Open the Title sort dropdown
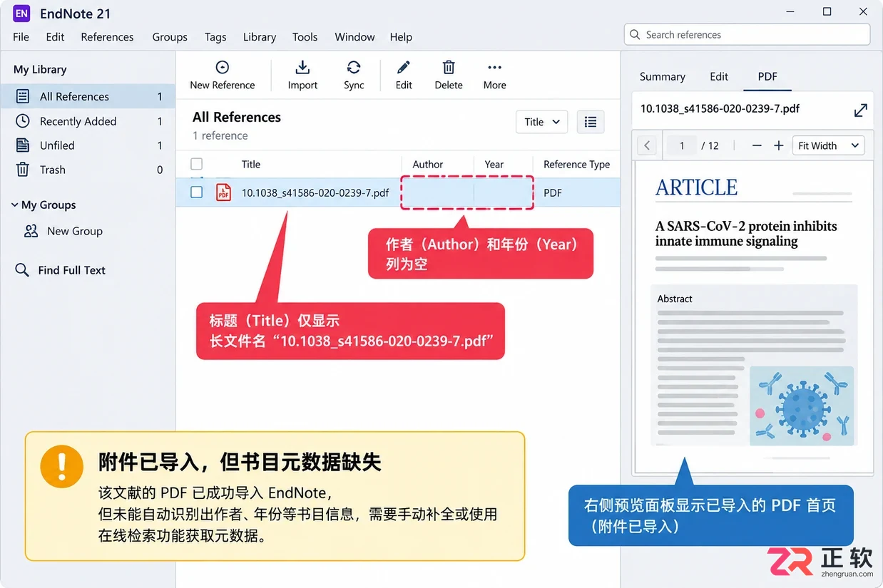Image resolution: width=883 pixels, height=588 pixels. pyautogui.click(x=542, y=122)
